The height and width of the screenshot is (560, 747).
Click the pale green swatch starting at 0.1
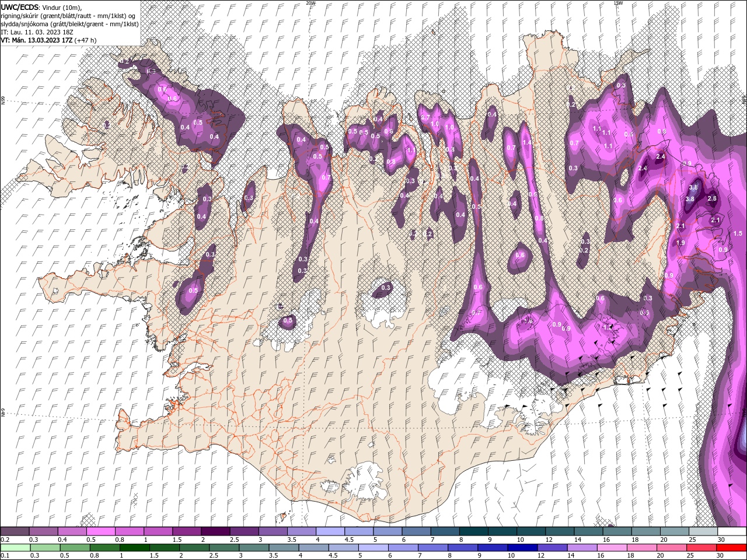point(15,548)
